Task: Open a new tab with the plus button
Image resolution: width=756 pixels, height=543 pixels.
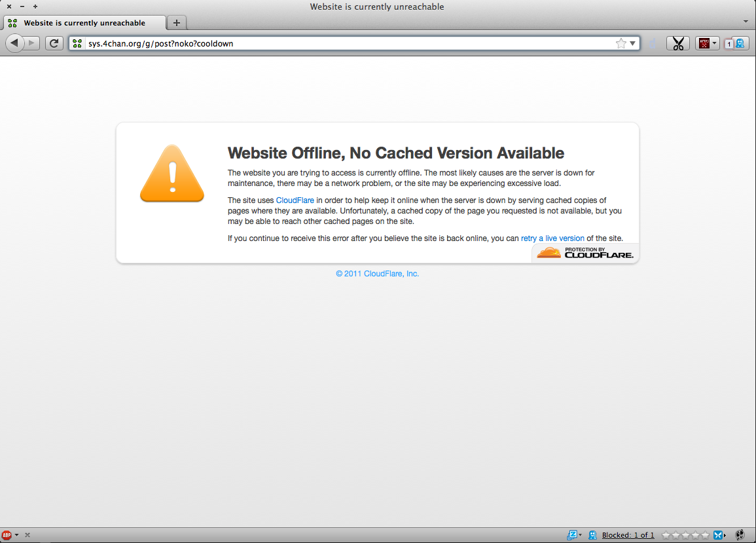Action: [177, 23]
